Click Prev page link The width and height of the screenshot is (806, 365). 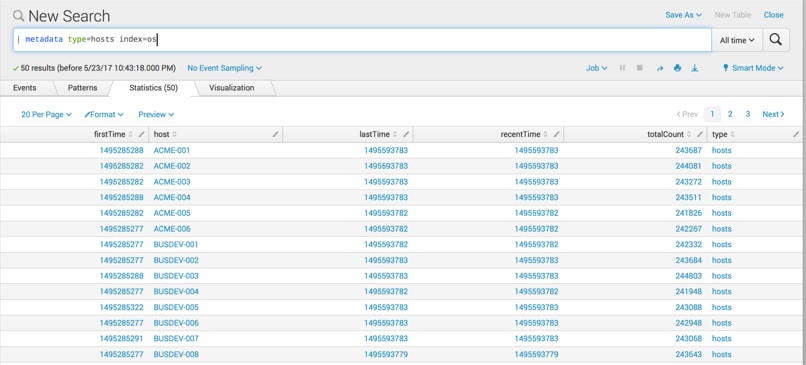(687, 114)
